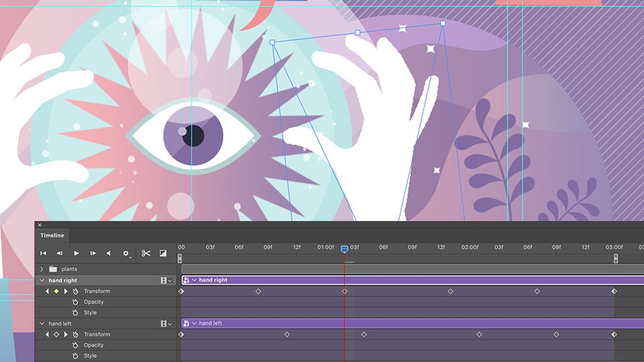Play the timeline animation
This screenshot has width=644, height=362.
77,253
